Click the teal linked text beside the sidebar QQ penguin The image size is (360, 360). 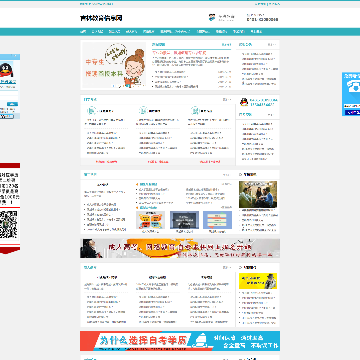pos(263,102)
